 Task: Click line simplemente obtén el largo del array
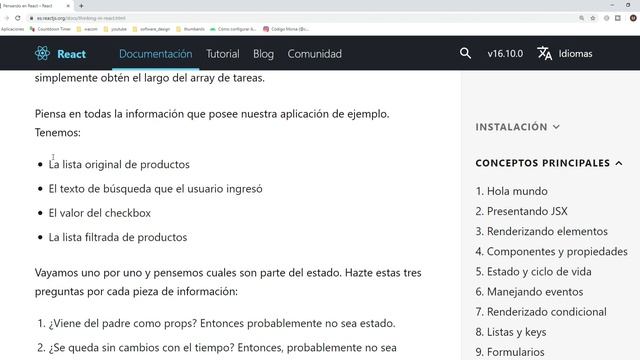coord(149,78)
